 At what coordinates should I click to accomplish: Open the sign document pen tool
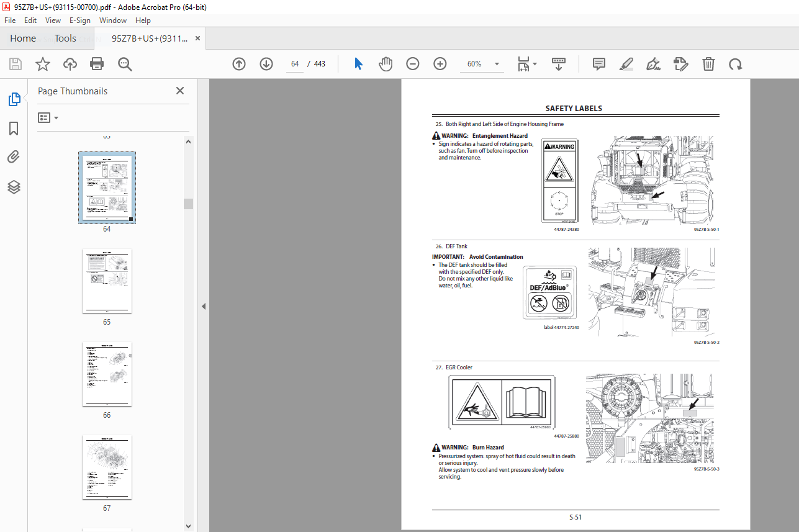click(x=653, y=64)
